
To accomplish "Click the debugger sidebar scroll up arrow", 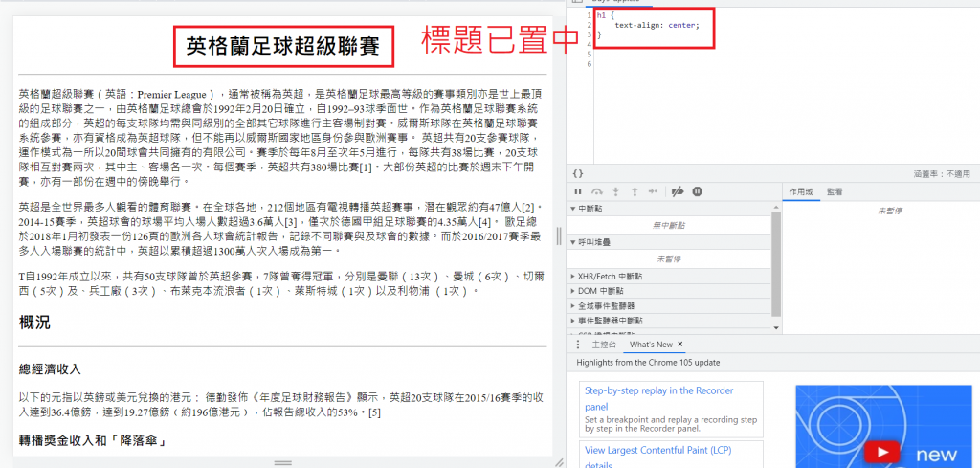I will click(776, 207).
